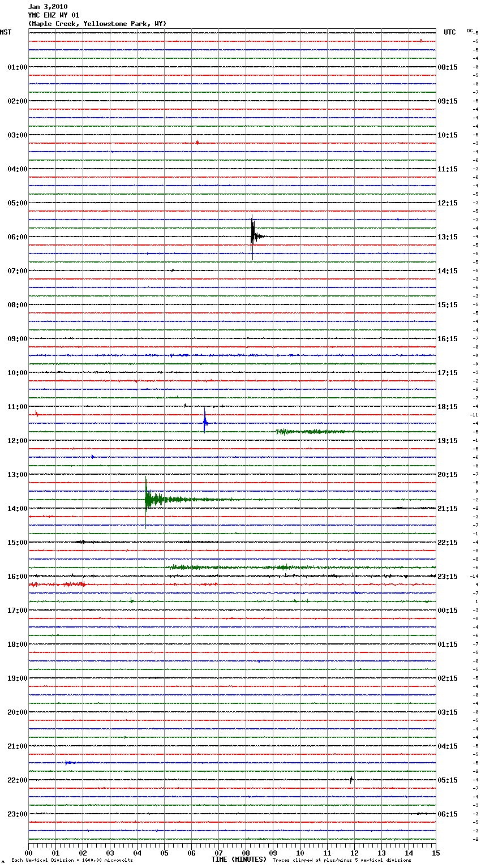Viewport: 481px width, 868px height.
Task: Click the 08:15 UTC time label
Action: (447, 67)
